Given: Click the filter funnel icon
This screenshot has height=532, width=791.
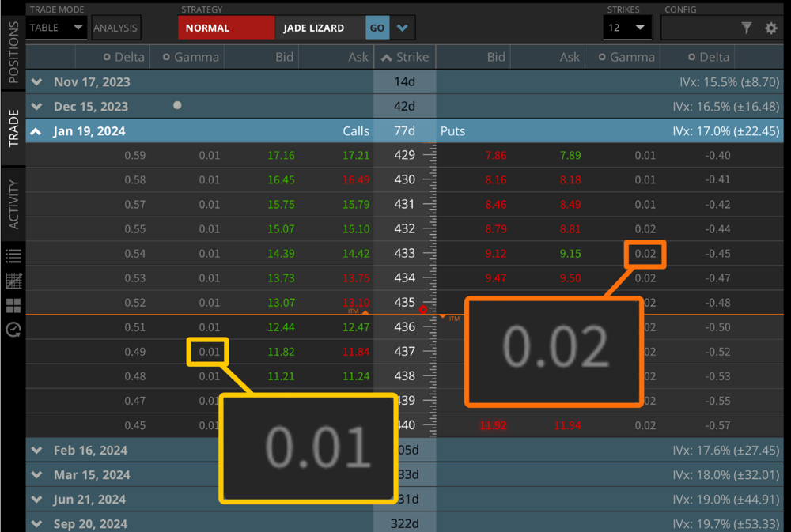Looking at the screenshot, I should point(746,28).
